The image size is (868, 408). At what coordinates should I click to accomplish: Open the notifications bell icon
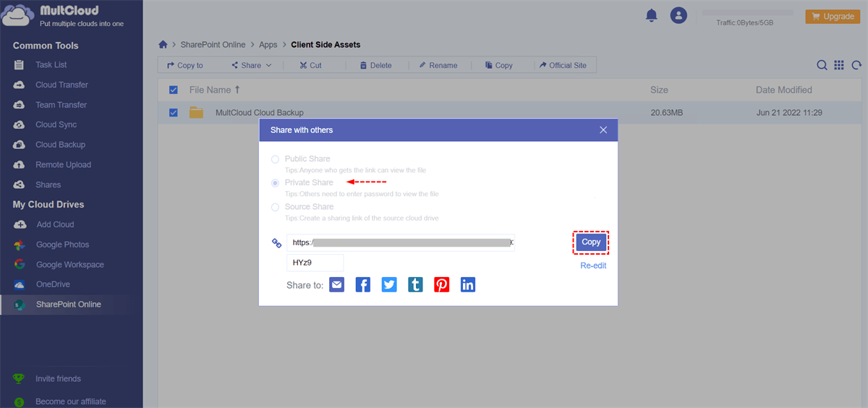click(652, 15)
